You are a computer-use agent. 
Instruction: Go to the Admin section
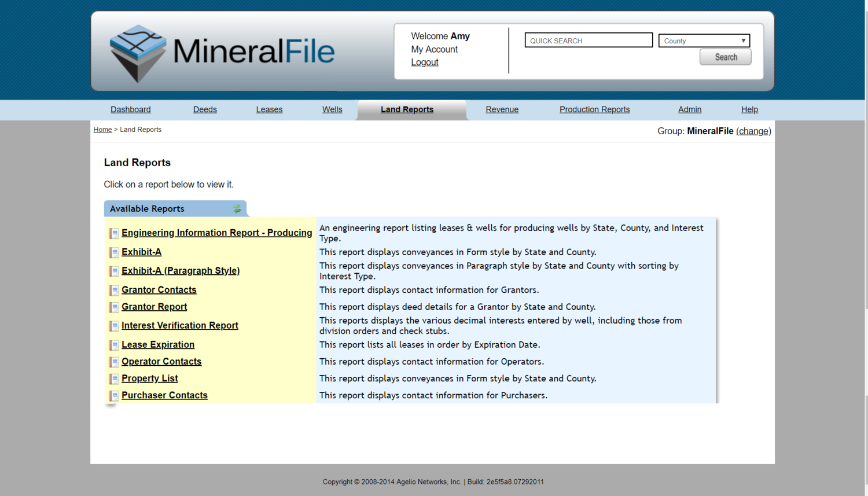pyautogui.click(x=690, y=109)
